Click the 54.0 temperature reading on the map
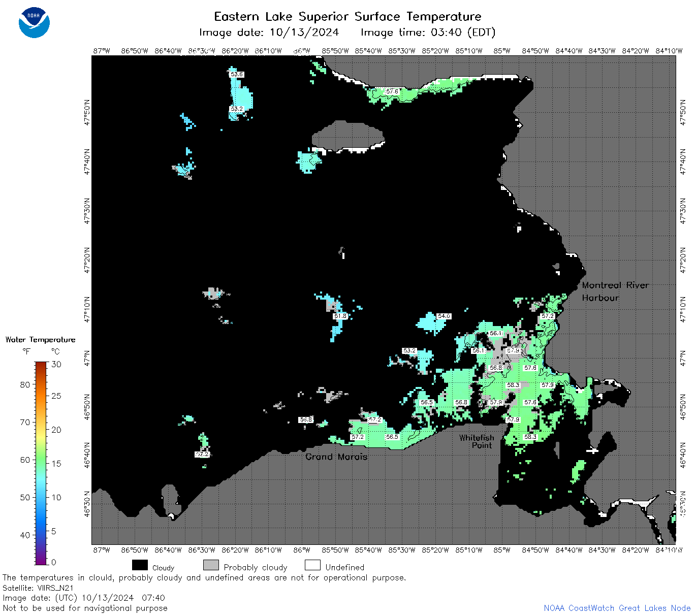This screenshot has height=616, width=696. coord(444,316)
